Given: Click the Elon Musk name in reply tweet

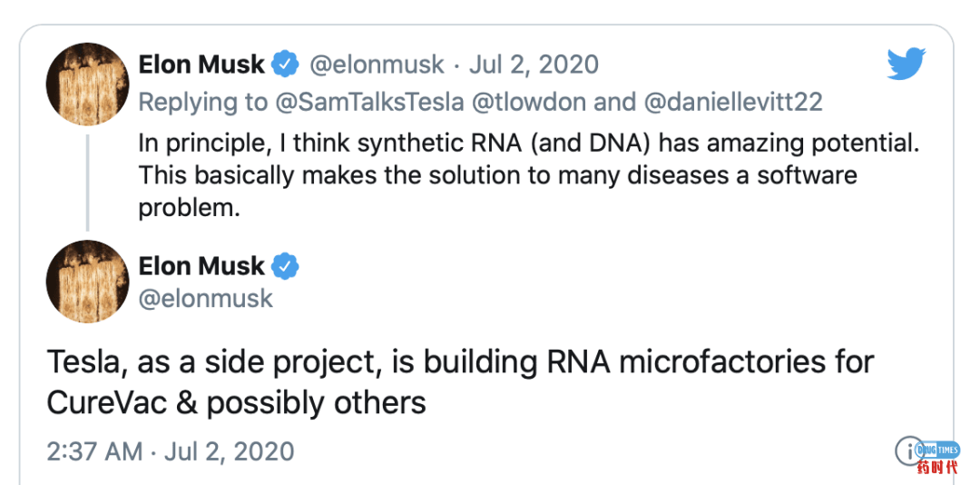Looking at the screenshot, I should click(201, 64).
